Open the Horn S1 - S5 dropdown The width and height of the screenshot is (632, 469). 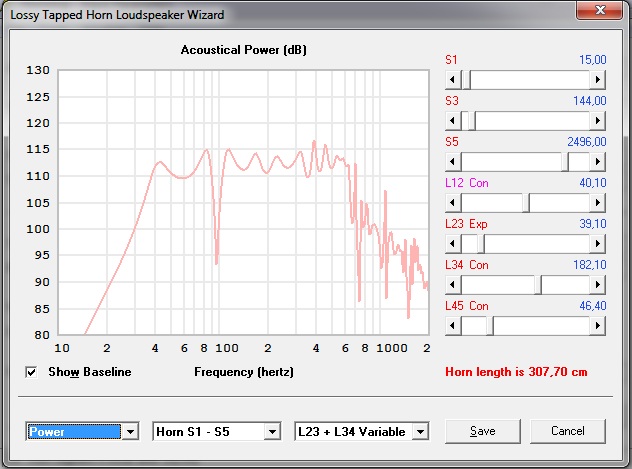(x=272, y=432)
